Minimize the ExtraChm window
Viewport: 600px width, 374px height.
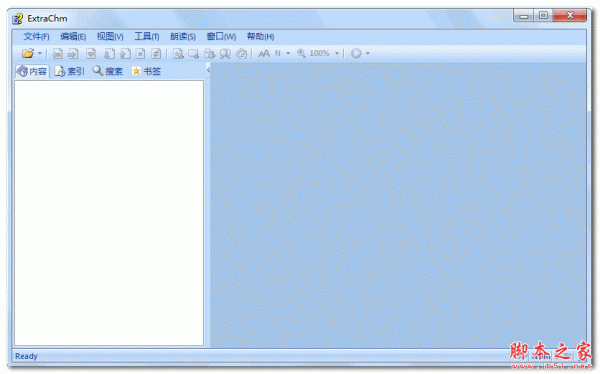click(x=524, y=16)
